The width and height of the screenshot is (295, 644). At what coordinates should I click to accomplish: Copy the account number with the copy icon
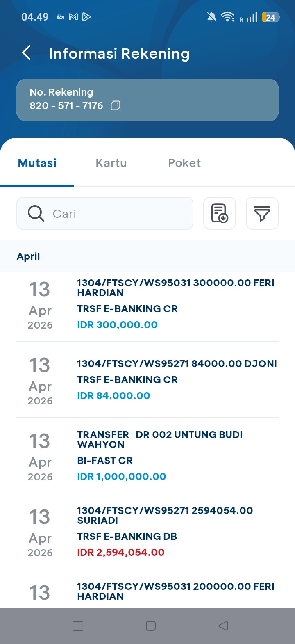pyautogui.click(x=116, y=106)
